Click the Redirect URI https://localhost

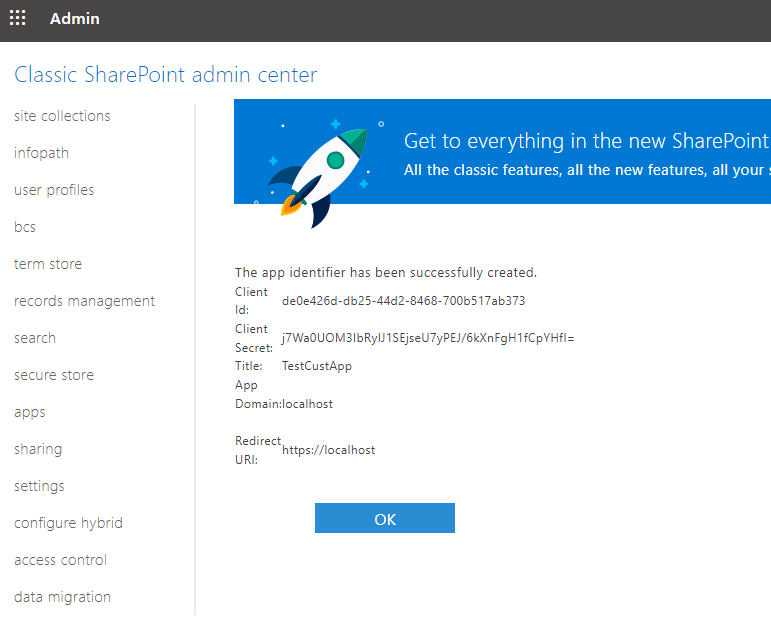(328, 450)
